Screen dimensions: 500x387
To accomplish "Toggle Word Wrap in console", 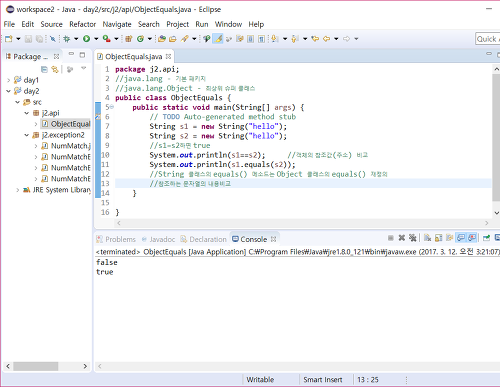I will [x=450, y=238].
